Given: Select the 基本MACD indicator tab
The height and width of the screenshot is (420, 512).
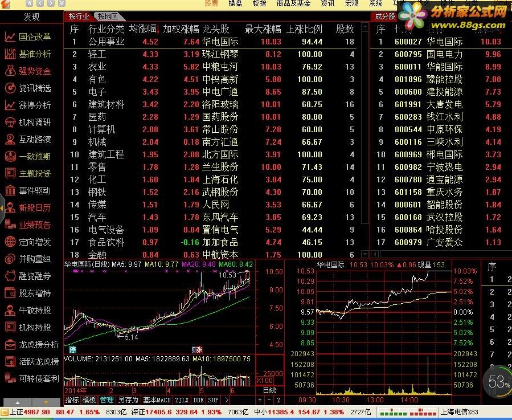Looking at the screenshot, I should (x=157, y=399).
